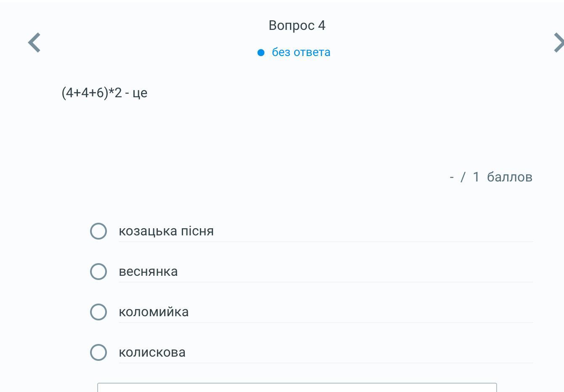Click the question text '(4+4+6)*2 - це'
Image resolution: width=564 pixels, height=392 pixels.
(104, 93)
